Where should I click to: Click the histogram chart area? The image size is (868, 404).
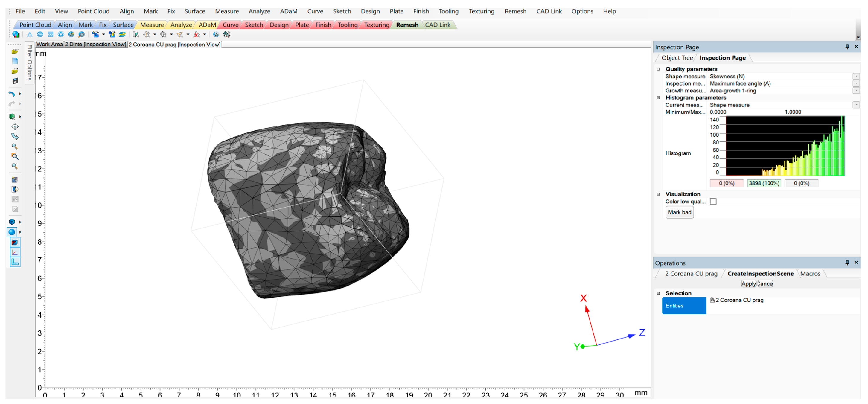pos(785,146)
